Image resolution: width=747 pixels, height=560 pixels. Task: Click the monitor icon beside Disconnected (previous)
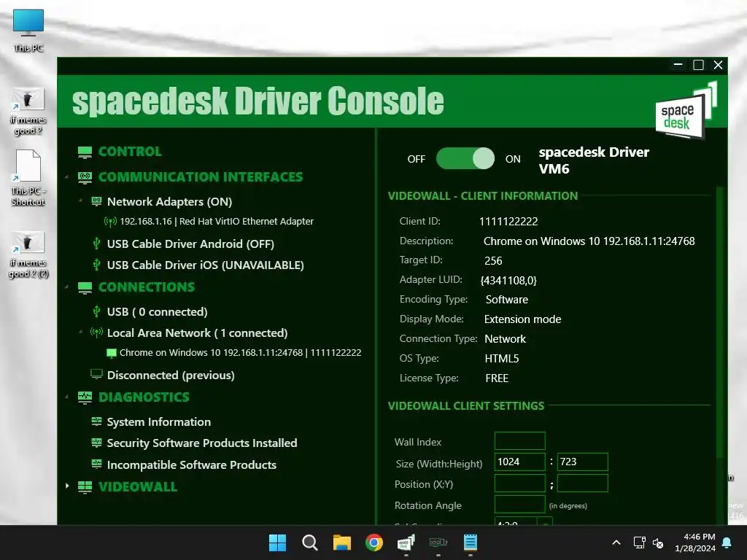pyautogui.click(x=96, y=374)
